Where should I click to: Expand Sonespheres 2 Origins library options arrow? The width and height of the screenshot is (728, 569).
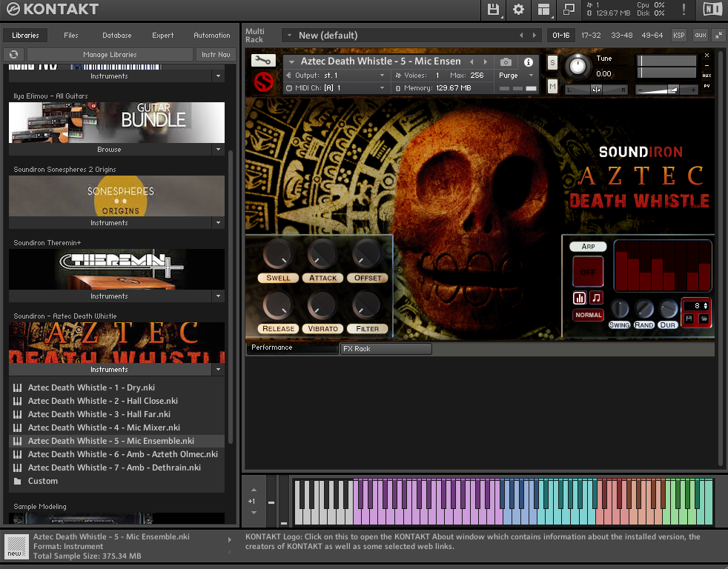click(x=218, y=223)
